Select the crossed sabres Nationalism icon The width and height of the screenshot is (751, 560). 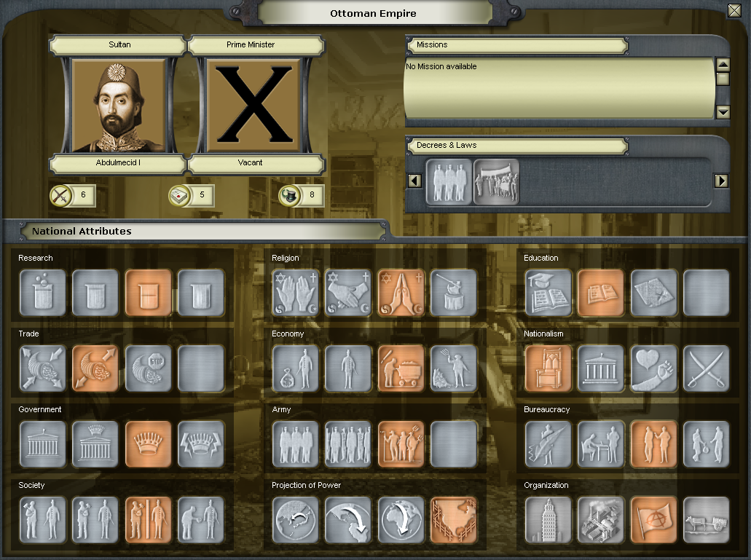pyautogui.click(x=706, y=368)
